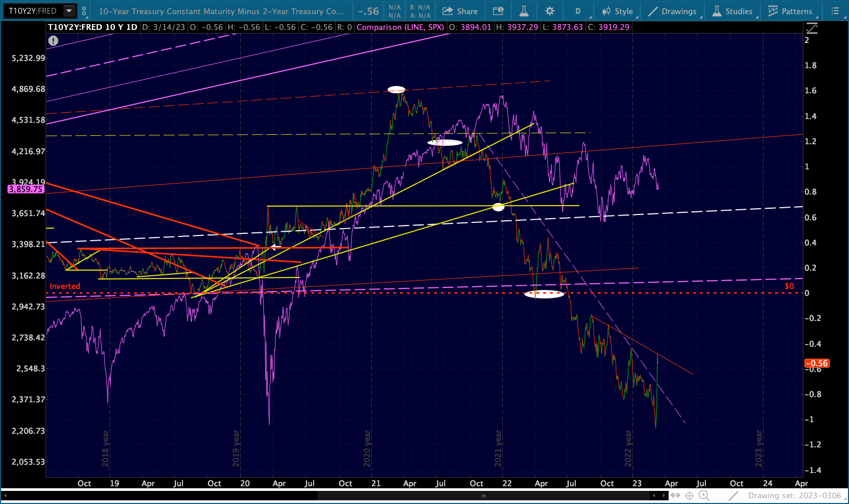The width and height of the screenshot is (849, 504).
Task: Click the 2,053.53 left axis price label
Action: [x=28, y=462]
